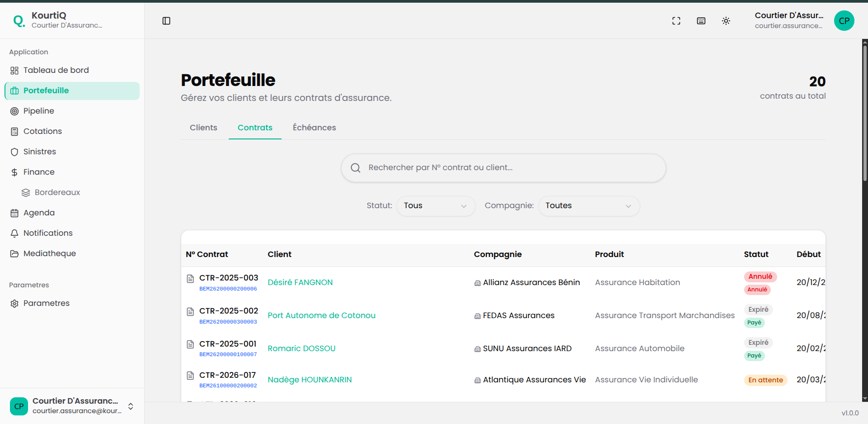Click the search field to find a contract
The image size is (868, 424).
(x=503, y=167)
